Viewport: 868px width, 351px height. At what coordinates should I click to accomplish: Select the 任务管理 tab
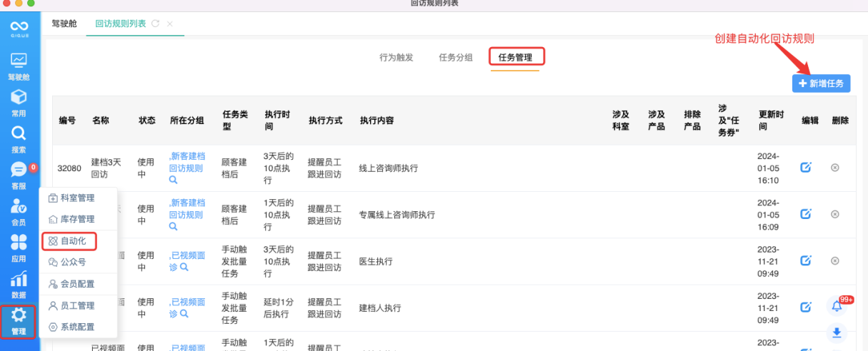(516, 58)
